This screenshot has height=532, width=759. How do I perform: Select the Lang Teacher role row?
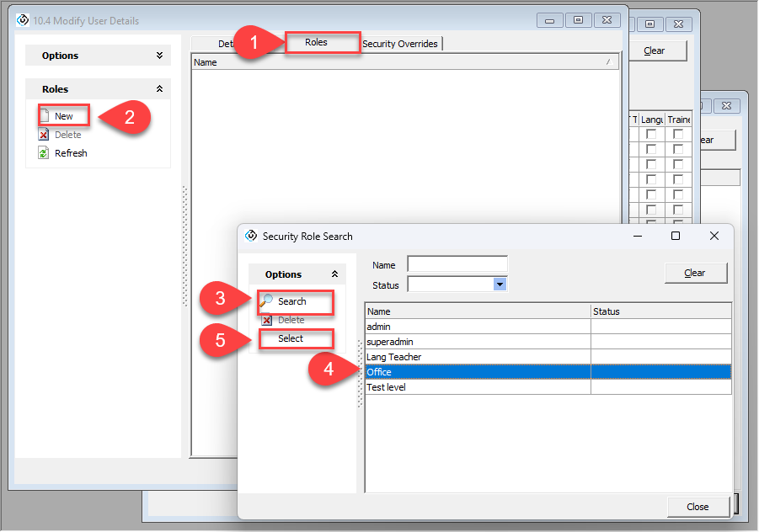478,357
